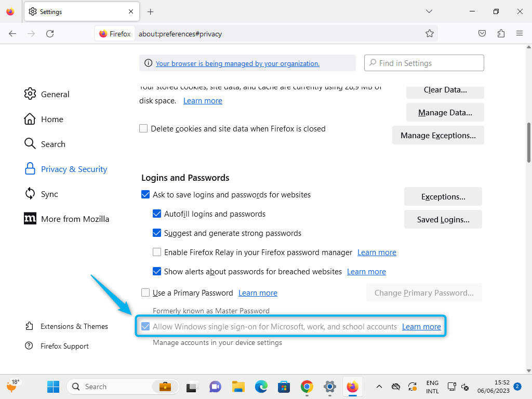Open the Firefox application menu
Image resolution: width=532 pixels, height=399 pixels.
click(x=519, y=33)
